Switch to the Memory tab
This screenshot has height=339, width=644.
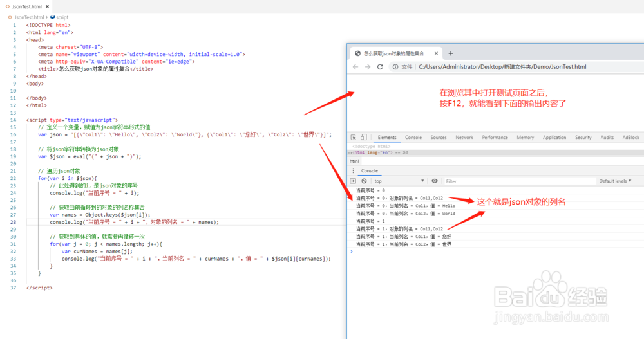pyautogui.click(x=526, y=138)
